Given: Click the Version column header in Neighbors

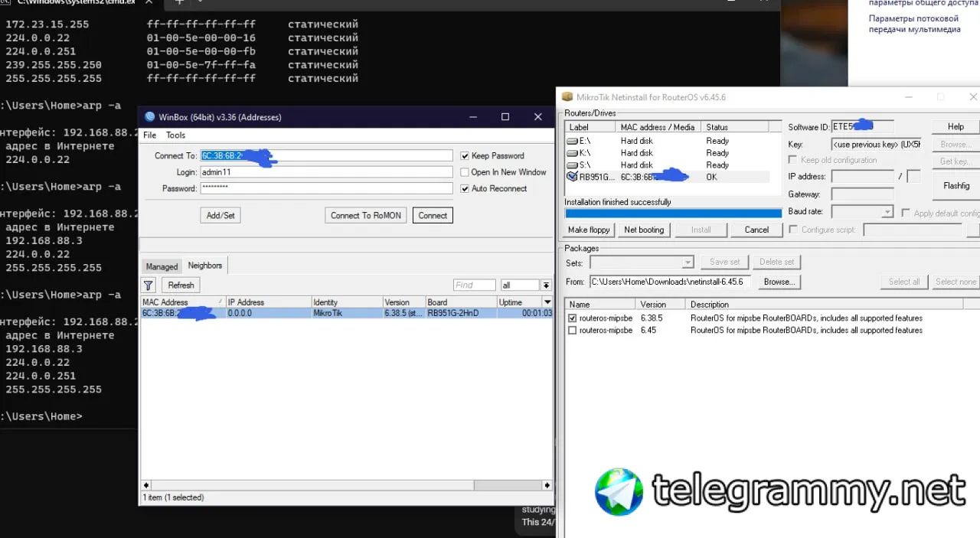Looking at the screenshot, I should tap(403, 302).
